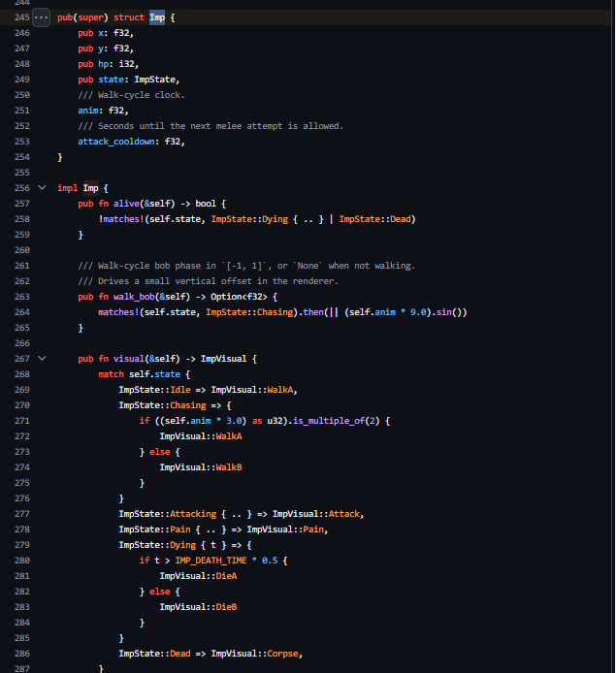Select line number 280
Viewport: 616px width, 673px height.
pos(22,561)
